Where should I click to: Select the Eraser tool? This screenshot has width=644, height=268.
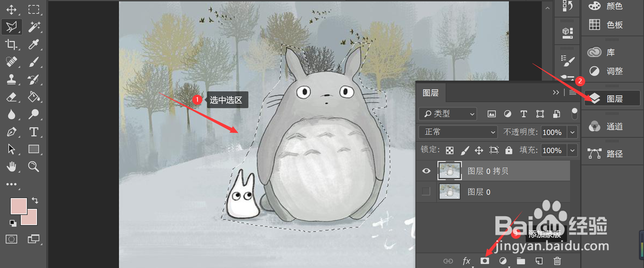click(11, 97)
